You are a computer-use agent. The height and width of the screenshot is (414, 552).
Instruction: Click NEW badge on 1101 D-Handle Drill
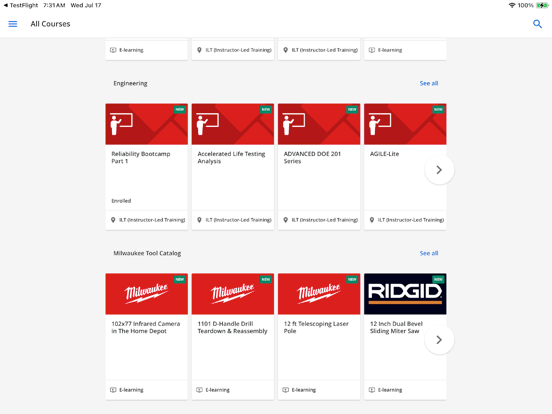tap(266, 279)
